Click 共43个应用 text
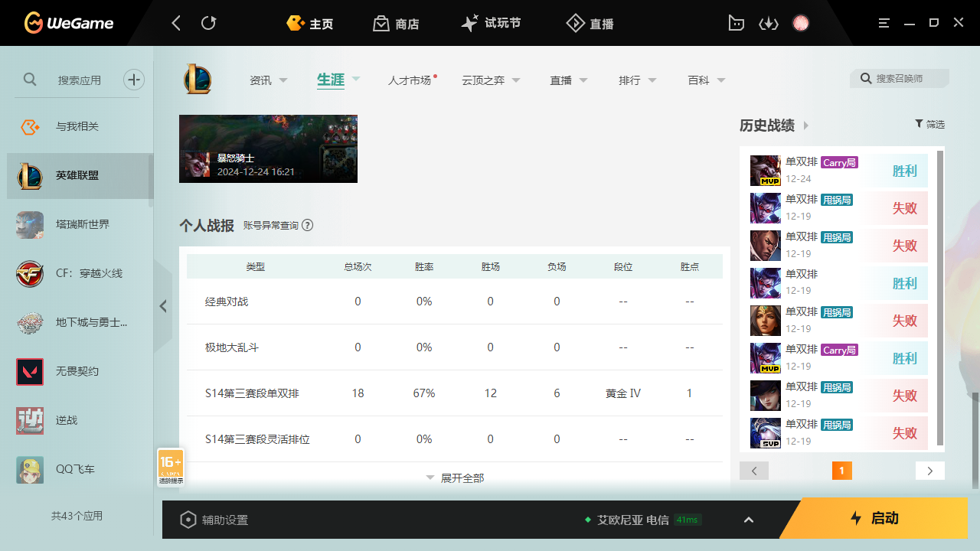The width and height of the screenshot is (980, 551). coord(77,516)
